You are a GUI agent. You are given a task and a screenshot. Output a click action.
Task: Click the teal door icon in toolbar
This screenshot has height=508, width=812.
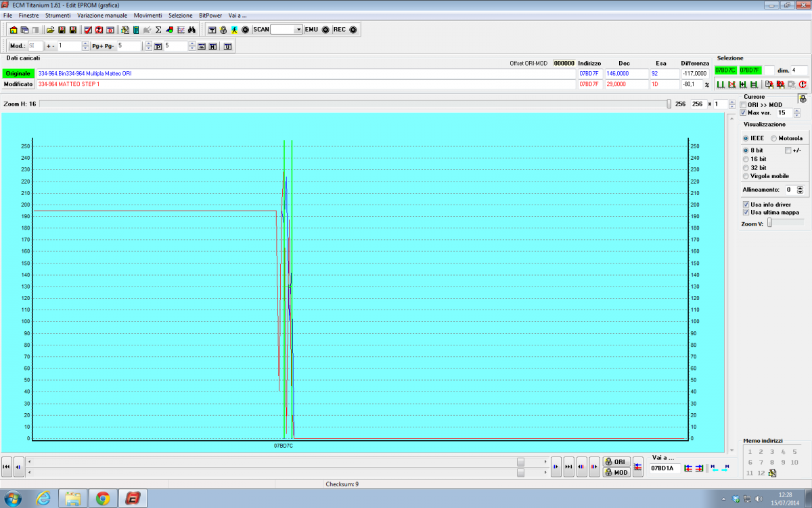coord(136,30)
